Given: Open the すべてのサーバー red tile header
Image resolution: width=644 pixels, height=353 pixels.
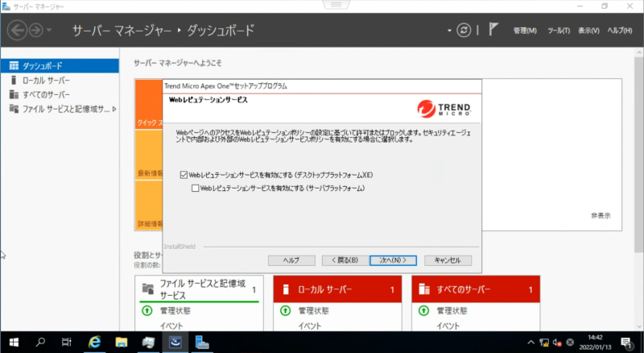Looking at the screenshot, I should (476, 289).
